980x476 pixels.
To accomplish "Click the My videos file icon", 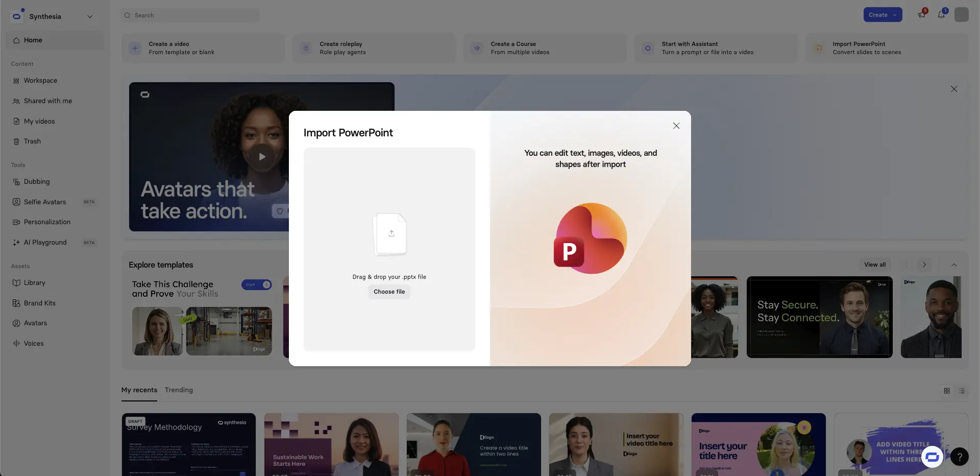I will [x=16, y=122].
